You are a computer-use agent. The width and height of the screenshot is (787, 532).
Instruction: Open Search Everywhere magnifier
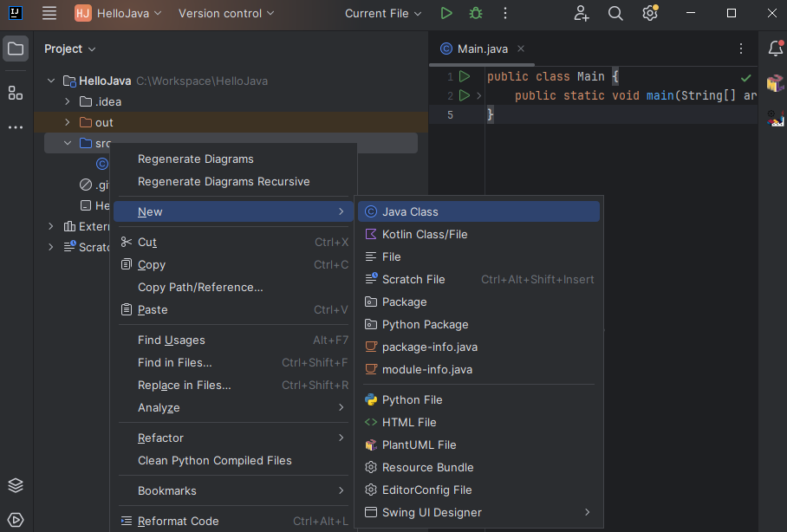615,13
